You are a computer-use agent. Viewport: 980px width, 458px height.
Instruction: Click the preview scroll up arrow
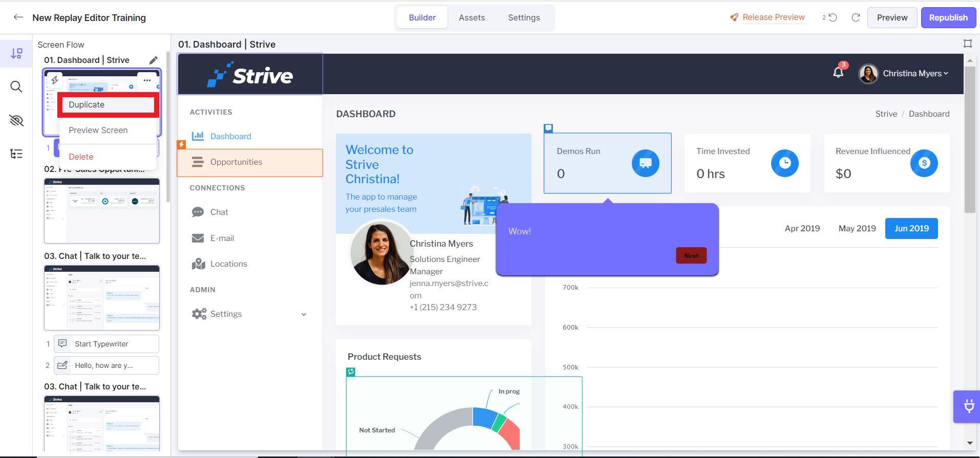tap(970, 60)
